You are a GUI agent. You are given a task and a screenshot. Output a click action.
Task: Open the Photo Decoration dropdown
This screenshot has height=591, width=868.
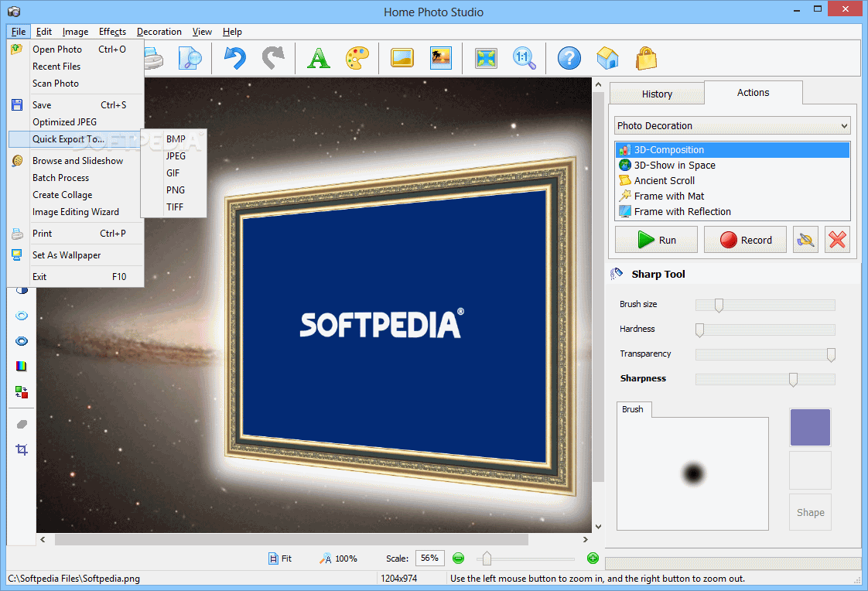[733, 125]
